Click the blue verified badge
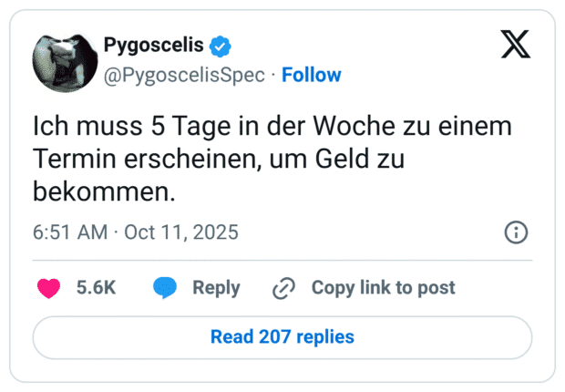 [x=221, y=46]
